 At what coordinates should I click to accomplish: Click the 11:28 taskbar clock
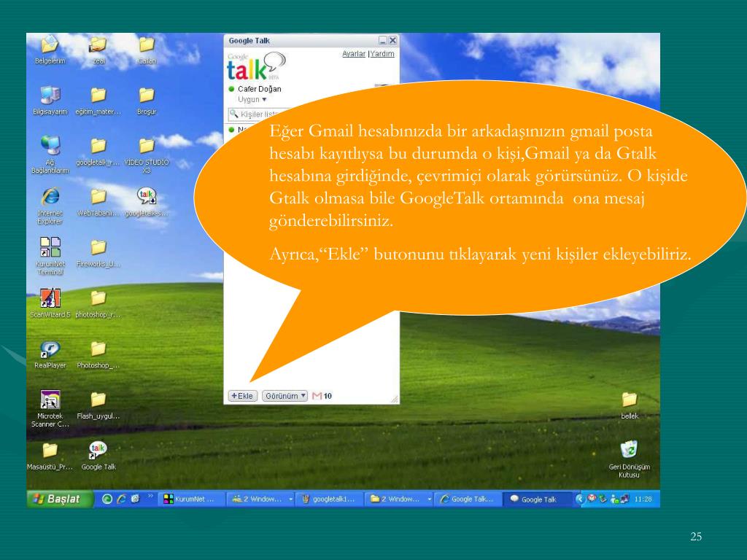click(x=643, y=499)
